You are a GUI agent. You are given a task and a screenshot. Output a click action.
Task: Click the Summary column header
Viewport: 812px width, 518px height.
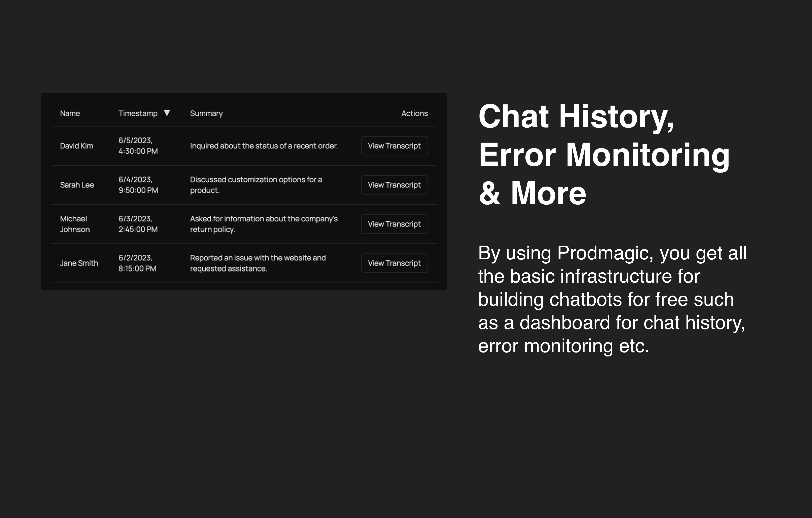tap(206, 113)
